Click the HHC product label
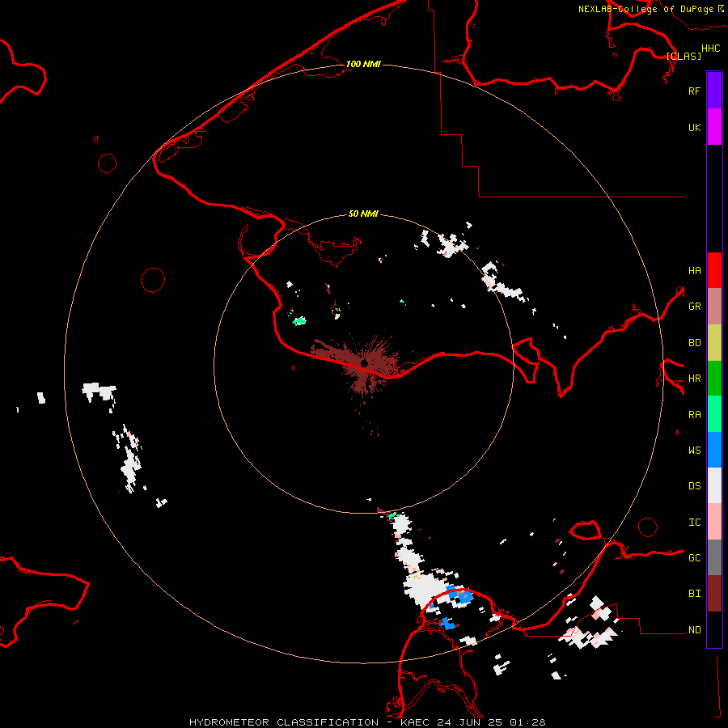Viewport: 728px width, 728px height. 710,49
